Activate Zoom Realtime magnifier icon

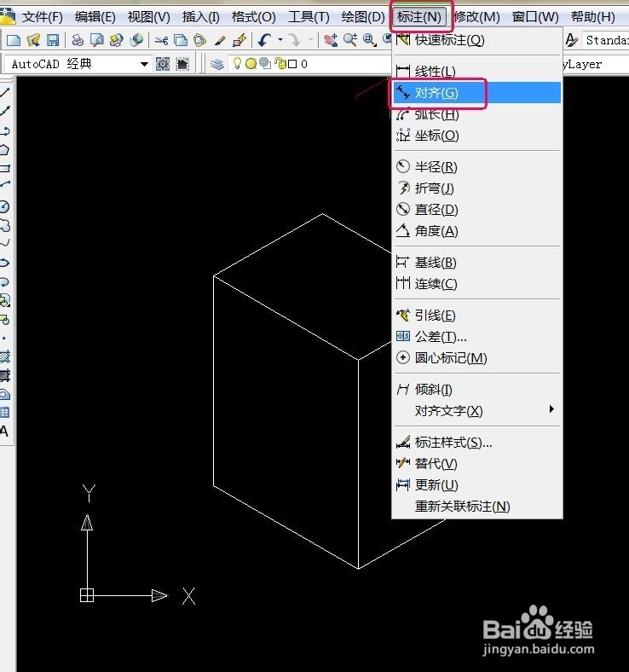pos(350,40)
